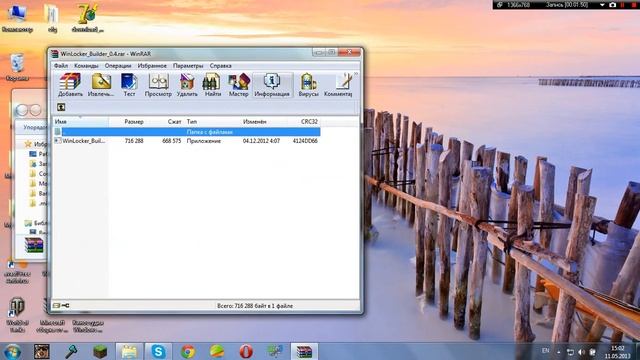This screenshot has width=640, height=360.
Task: Open Упорядочить dropdown in Explorer window
Action: click(x=35, y=127)
